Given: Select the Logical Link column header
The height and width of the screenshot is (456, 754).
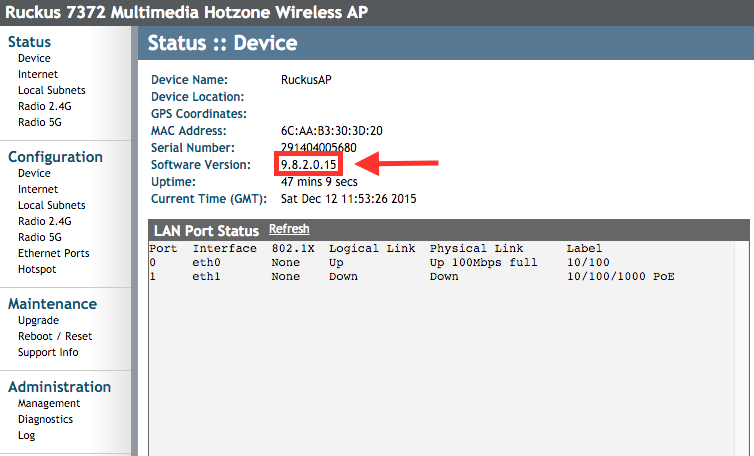Looking at the screenshot, I should [x=372, y=249].
